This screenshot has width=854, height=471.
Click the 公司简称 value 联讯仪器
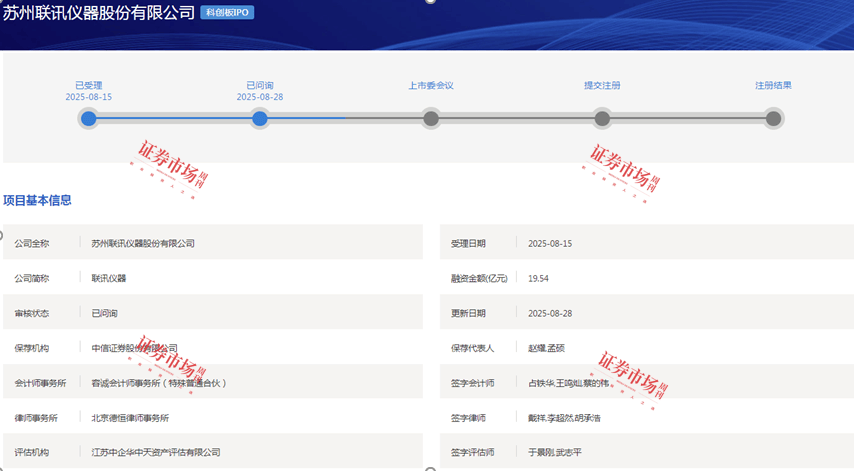(x=109, y=278)
